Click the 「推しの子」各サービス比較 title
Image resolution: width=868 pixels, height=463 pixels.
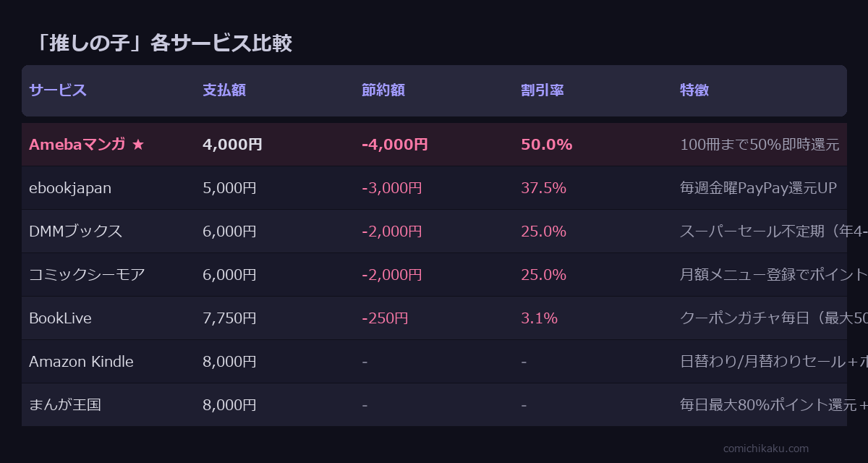click(163, 43)
